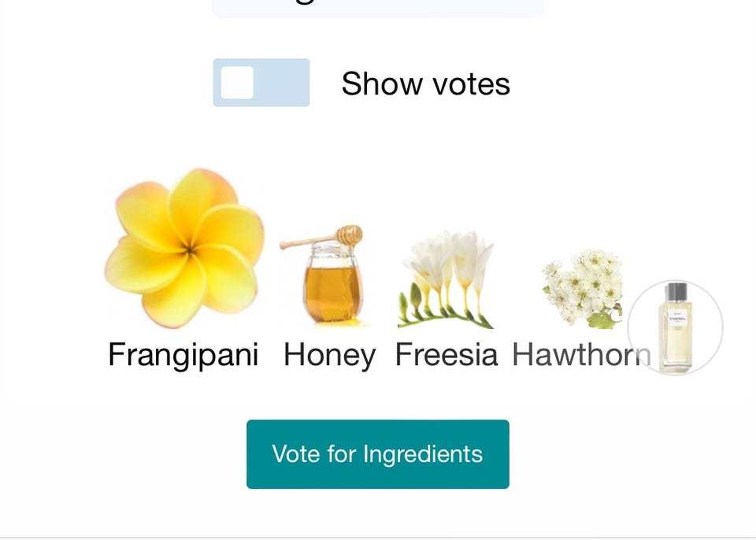The height and width of the screenshot is (540, 756).
Task: Click the green leaves under Hawthorn blossoms
Action: [x=602, y=319]
